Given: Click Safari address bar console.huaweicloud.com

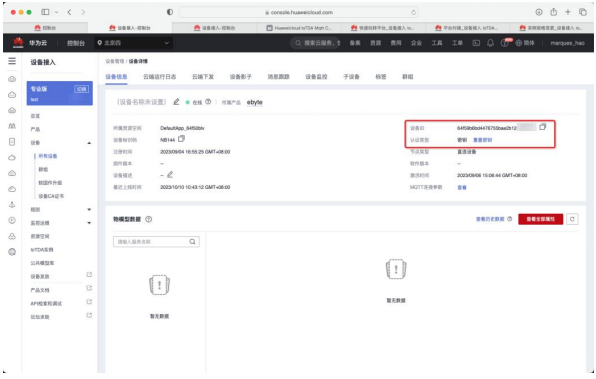Looking at the screenshot, I should (x=298, y=12).
